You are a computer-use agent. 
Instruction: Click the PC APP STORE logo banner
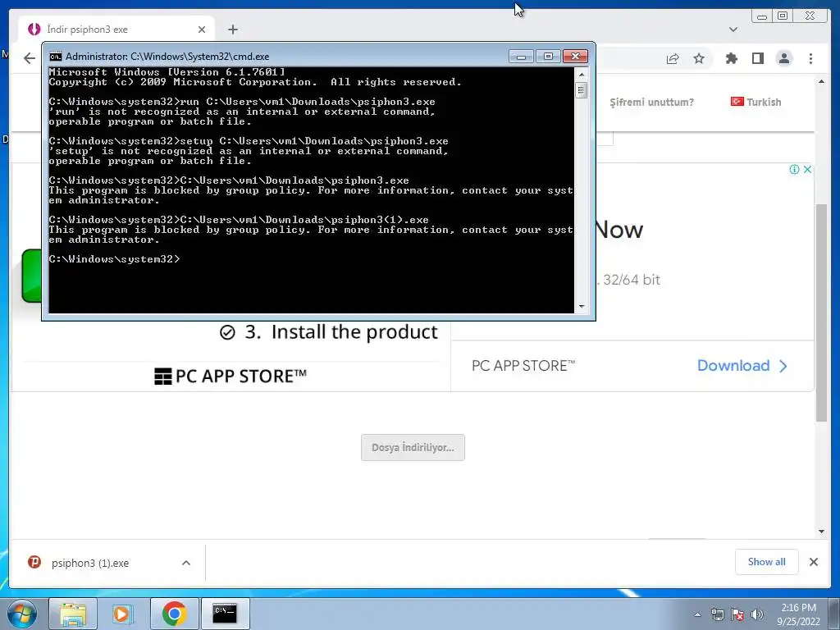pos(231,376)
